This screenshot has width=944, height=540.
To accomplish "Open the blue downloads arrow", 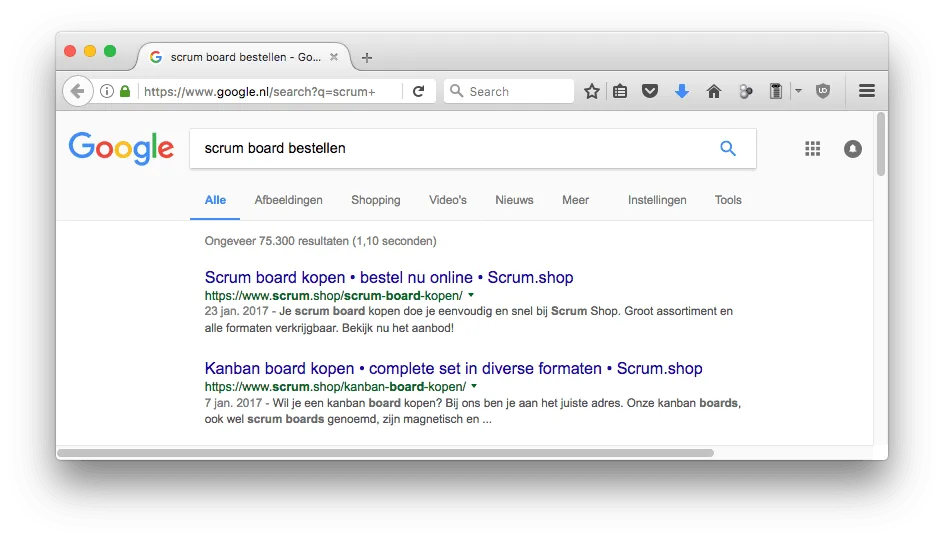I will 682,91.
